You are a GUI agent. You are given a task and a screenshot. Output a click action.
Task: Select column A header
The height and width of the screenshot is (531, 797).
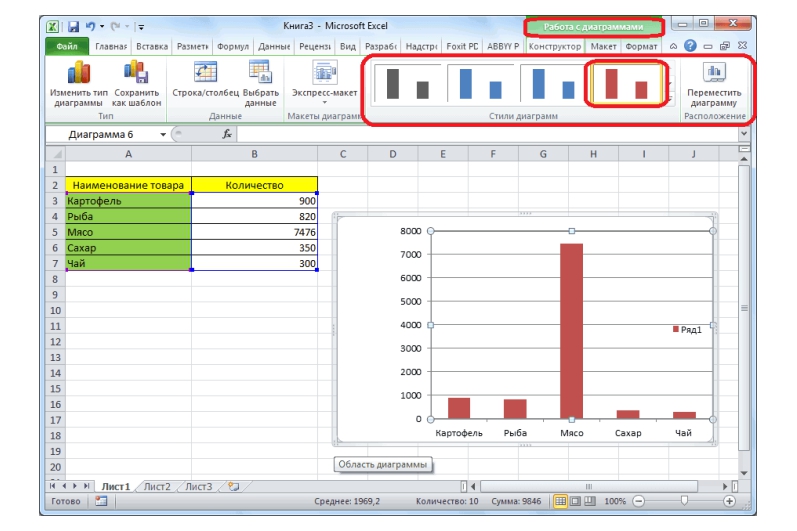pyautogui.click(x=128, y=153)
